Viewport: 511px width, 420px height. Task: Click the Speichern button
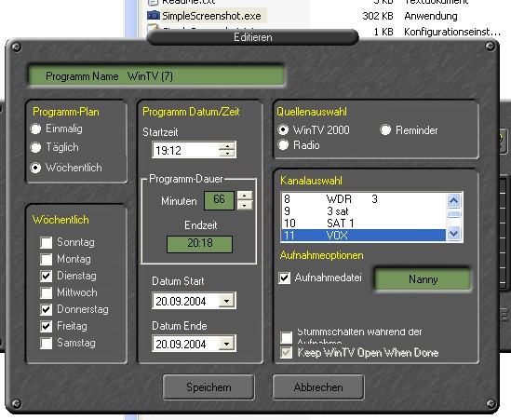click(208, 387)
